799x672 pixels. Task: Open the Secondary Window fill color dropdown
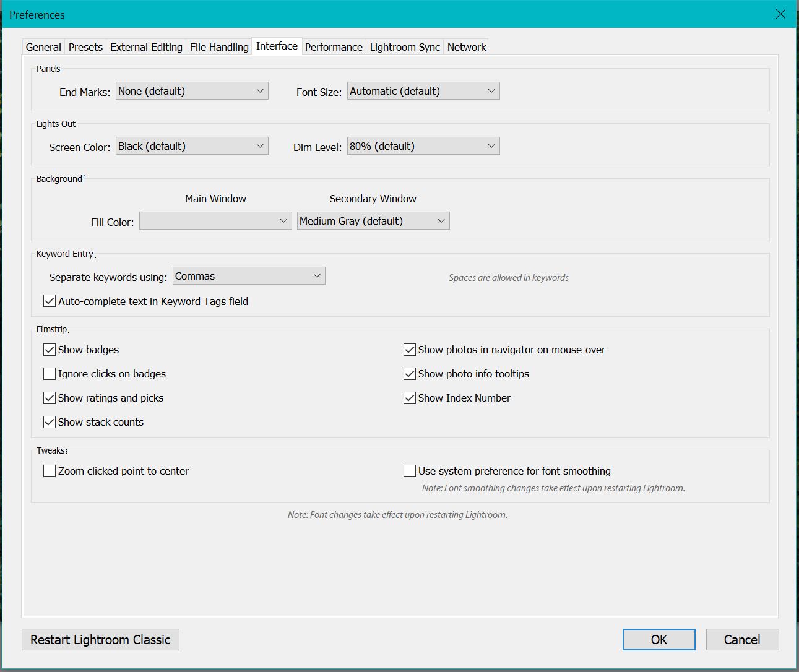(x=373, y=220)
